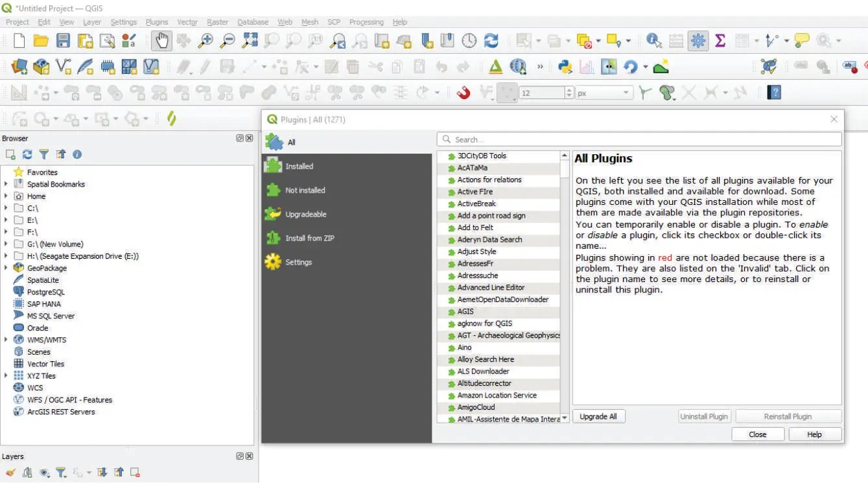The width and height of the screenshot is (868, 483).
Task: Toggle floating for the Layers panel
Action: [240, 456]
